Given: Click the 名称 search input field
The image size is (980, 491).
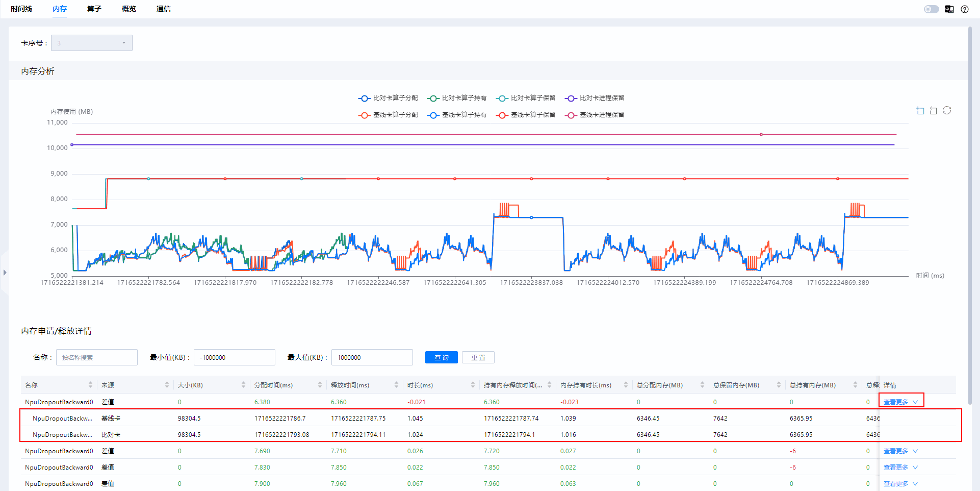Looking at the screenshot, I should point(97,357).
